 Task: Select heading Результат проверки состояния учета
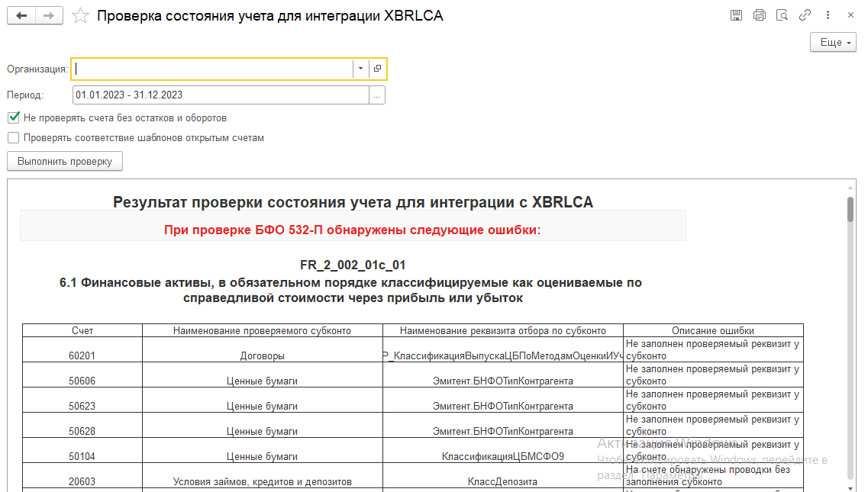click(353, 202)
